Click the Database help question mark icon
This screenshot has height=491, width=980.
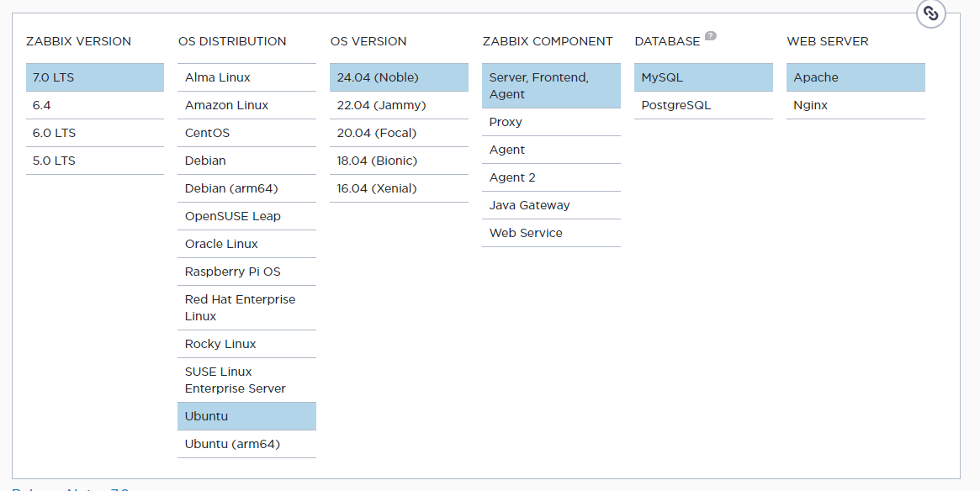pyautogui.click(x=711, y=36)
